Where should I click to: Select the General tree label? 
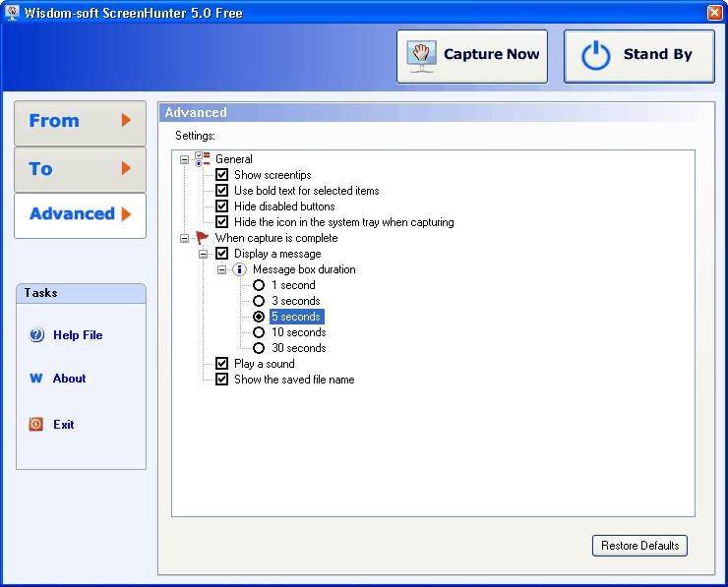coord(234,159)
